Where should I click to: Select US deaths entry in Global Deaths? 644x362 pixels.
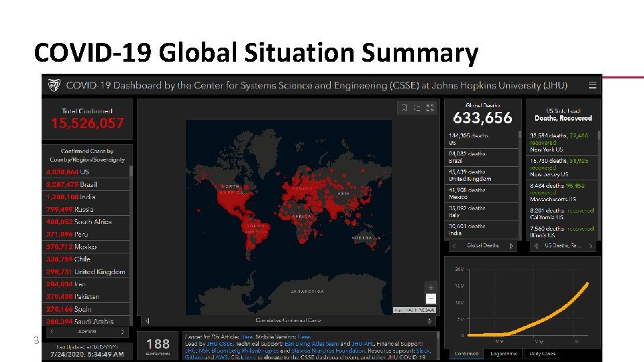click(x=482, y=139)
